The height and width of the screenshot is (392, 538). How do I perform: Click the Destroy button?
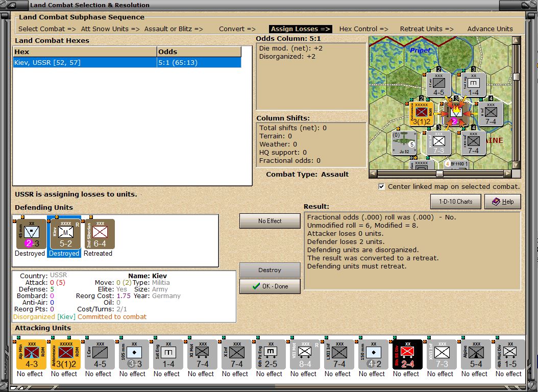pyautogui.click(x=270, y=270)
